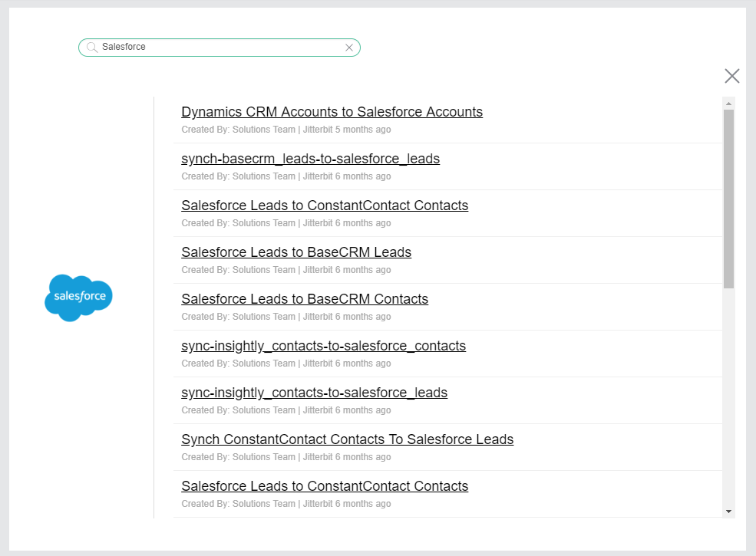Close the template search dialog

coord(732,76)
